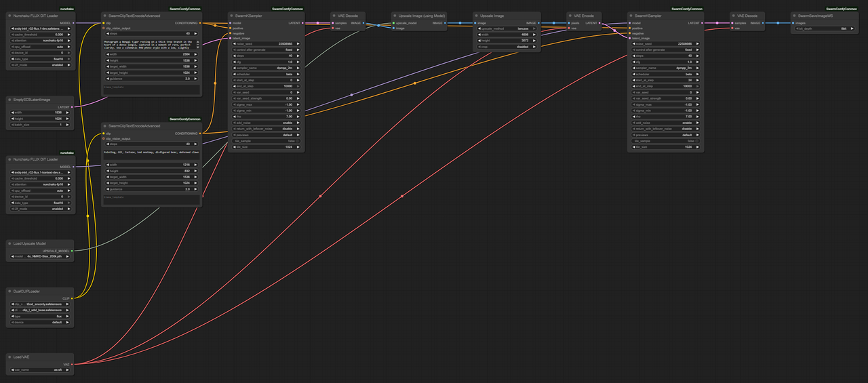Select the Upscale Image (using Model) node title
Image resolution: width=868 pixels, height=383 pixels.
pos(422,15)
